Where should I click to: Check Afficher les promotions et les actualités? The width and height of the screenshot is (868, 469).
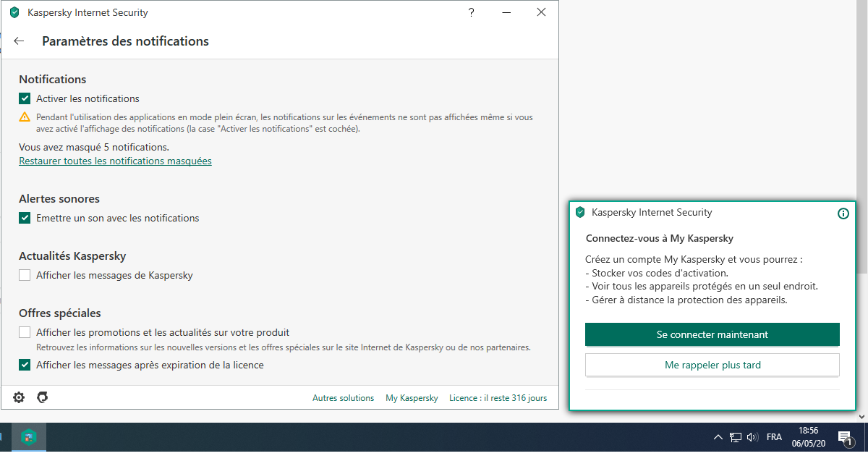tap(25, 332)
